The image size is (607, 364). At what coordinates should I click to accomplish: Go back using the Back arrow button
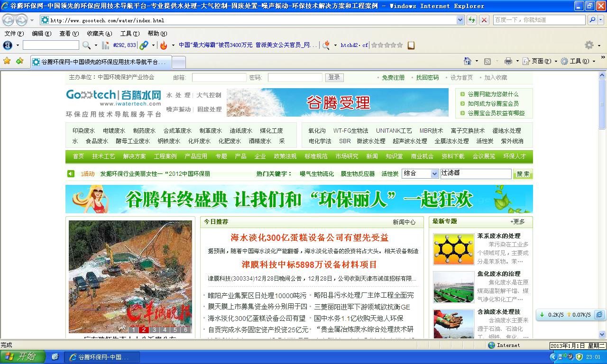pos(8,20)
